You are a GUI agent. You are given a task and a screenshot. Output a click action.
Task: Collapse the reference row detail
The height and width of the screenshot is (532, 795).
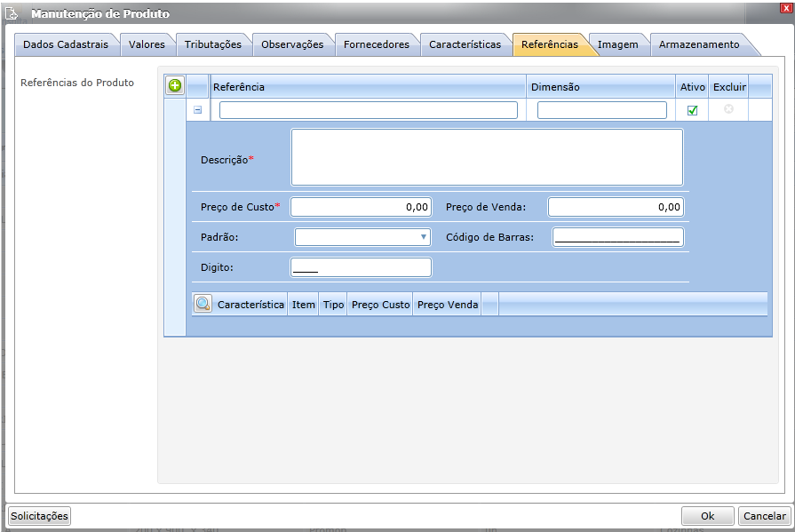(x=198, y=109)
